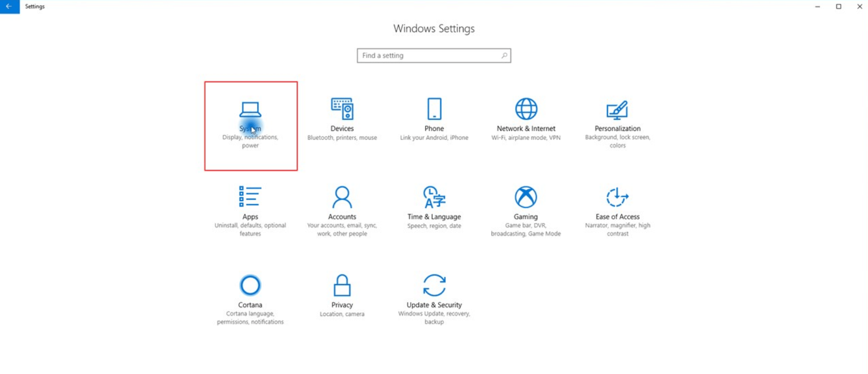Open the System laptop icon

click(x=250, y=110)
